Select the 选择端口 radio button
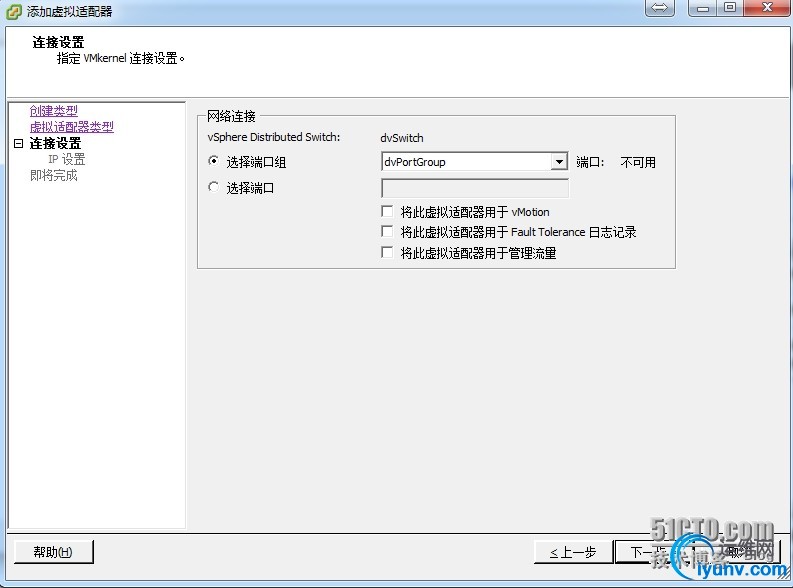 (214, 187)
